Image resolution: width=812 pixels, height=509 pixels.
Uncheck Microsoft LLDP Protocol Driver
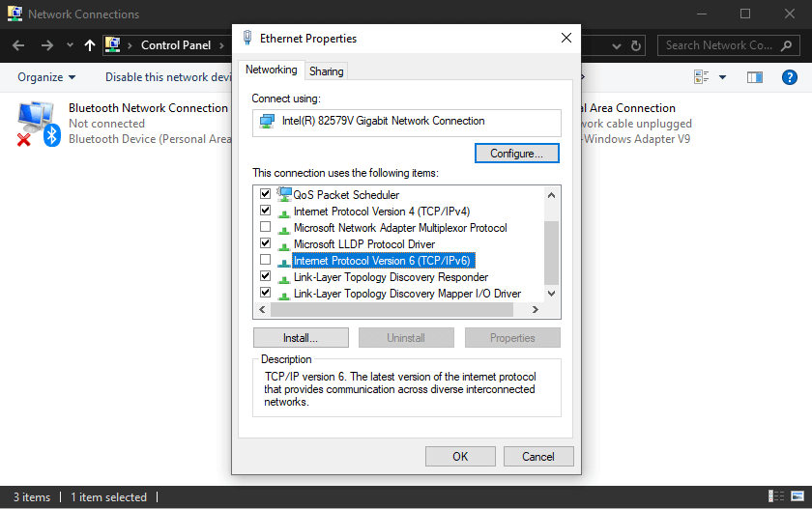coord(265,243)
